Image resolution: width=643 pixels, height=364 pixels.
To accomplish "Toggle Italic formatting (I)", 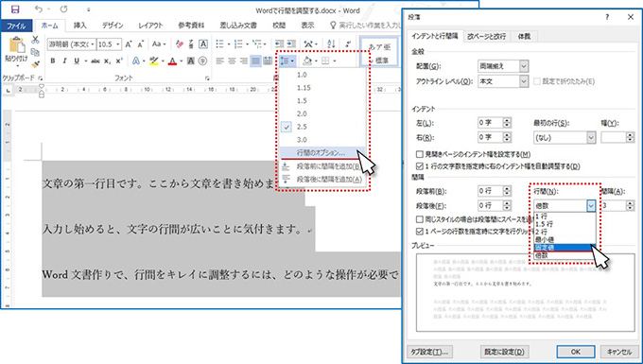I will coord(64,61).
